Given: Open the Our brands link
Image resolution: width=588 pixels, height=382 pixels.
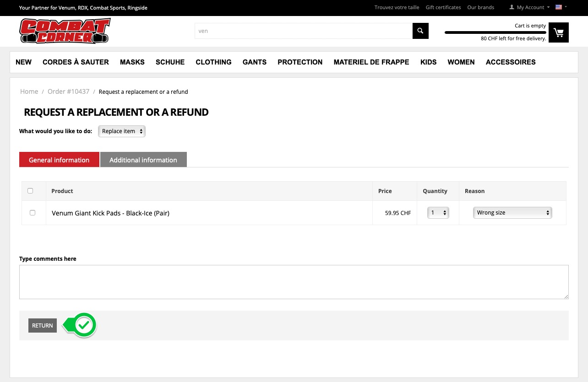Looking at the screenshot, I should click(x=481, y=7).
